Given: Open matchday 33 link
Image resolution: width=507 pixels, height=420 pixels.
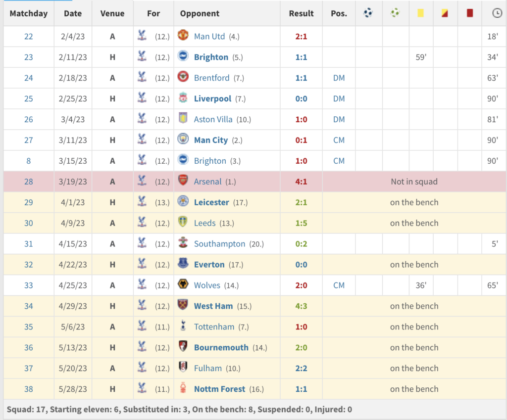Looking at the screenshot, I should tap(28, 285).
